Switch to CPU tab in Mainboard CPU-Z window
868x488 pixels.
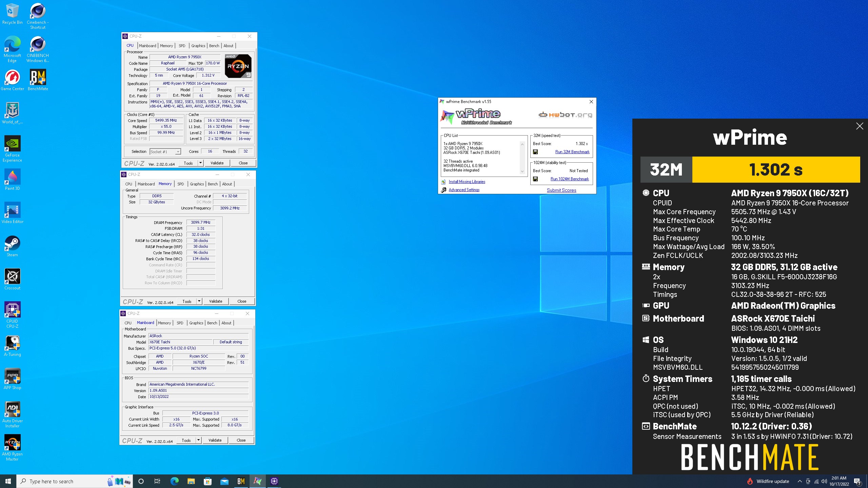[x=128, y=323]
